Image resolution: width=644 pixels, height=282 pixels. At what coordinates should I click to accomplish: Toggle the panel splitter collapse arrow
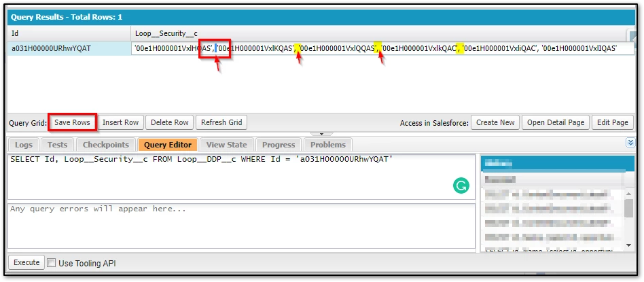pyautogui.click(x=321, y=134)
